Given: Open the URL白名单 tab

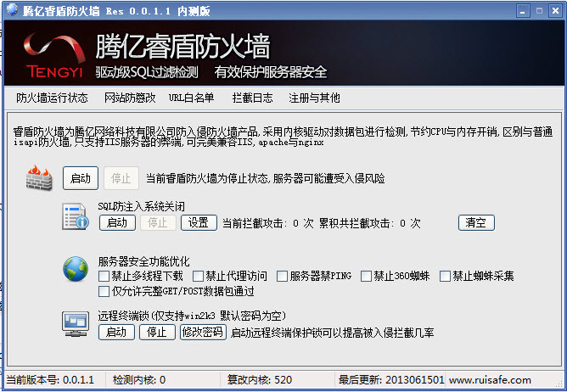Looking at the screenshot, I should 191,98.
